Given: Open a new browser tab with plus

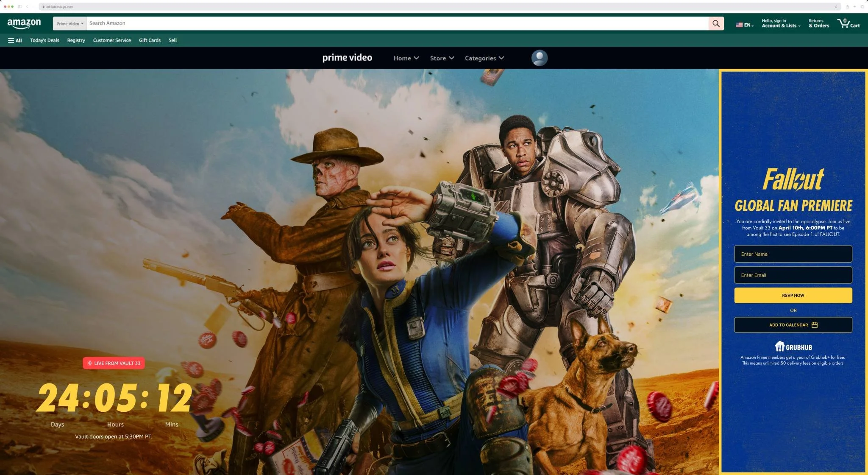Looking at the screenshot, I should point(854,6).
